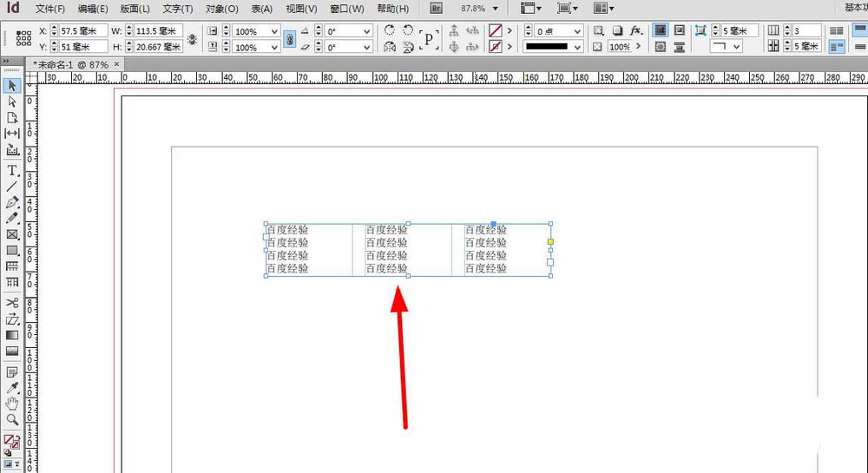Open the Adobe Bridge (Br) button
Viewport: 868px width, 473px height.
[x=437, y=9]
